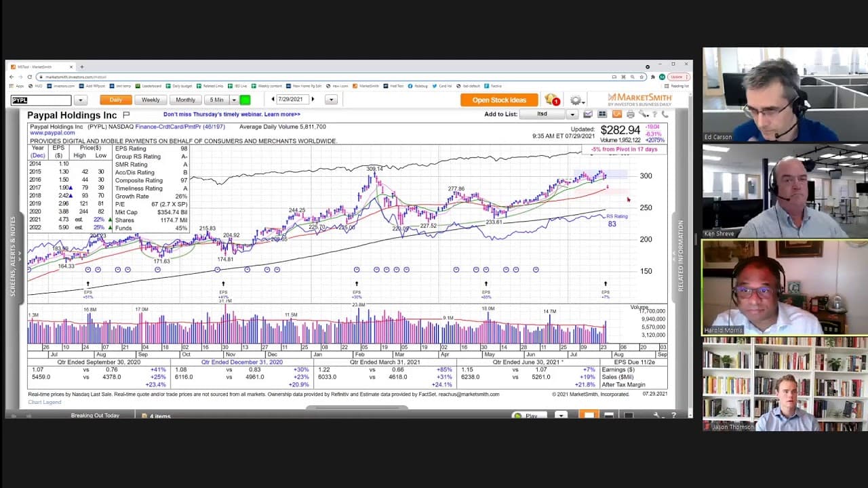Click the '-5% from Pivot in 17 days' note

coord(624,149)
